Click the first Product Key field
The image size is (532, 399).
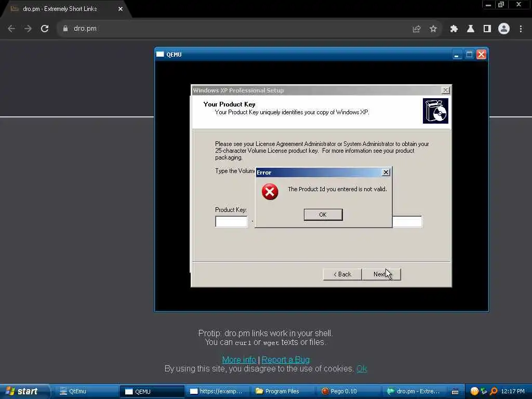[231, 221]
